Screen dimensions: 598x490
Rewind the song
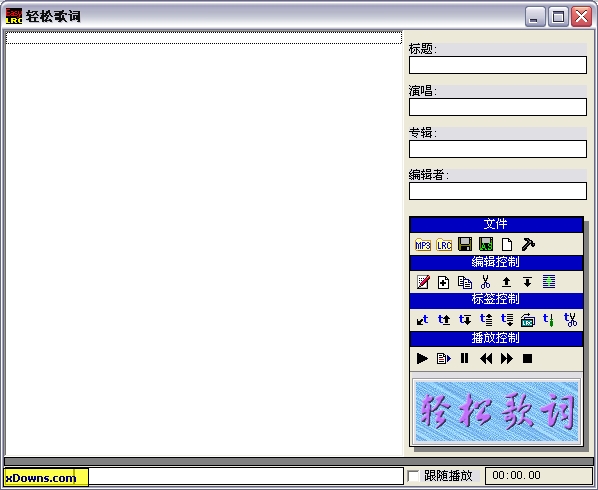click(x=486, y=358)
